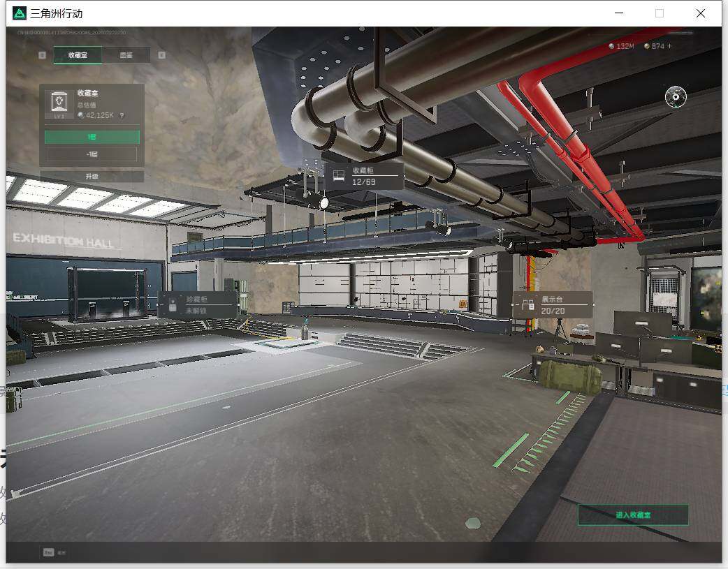Click the 收藏室 panel title text
Viewport: 728px width, 569px height.
[x=88, y=93]
